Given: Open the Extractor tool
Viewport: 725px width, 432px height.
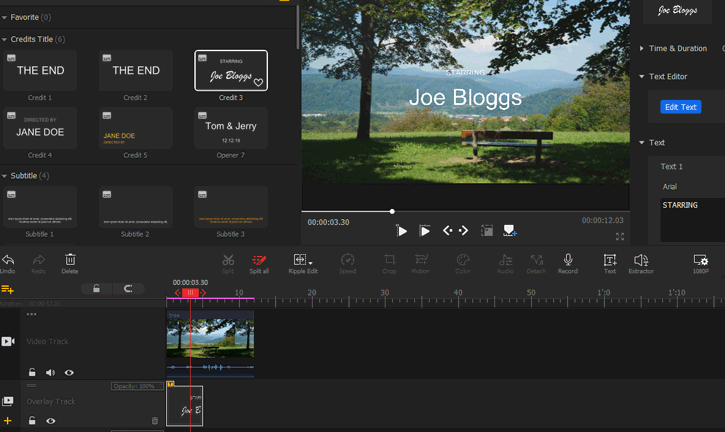Looking at the screenshot, I should [641, 260].
